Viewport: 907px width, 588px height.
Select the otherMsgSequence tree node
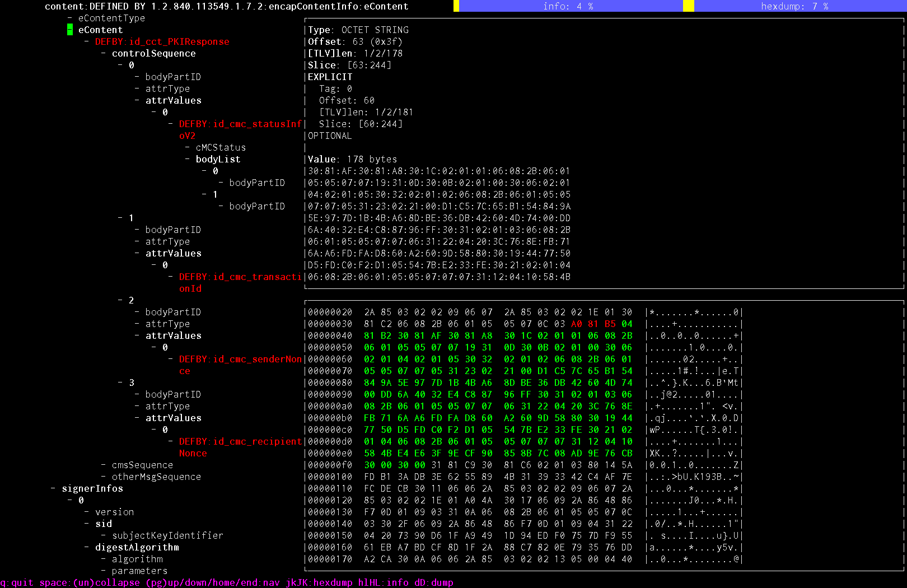click(x=156, y=477)
